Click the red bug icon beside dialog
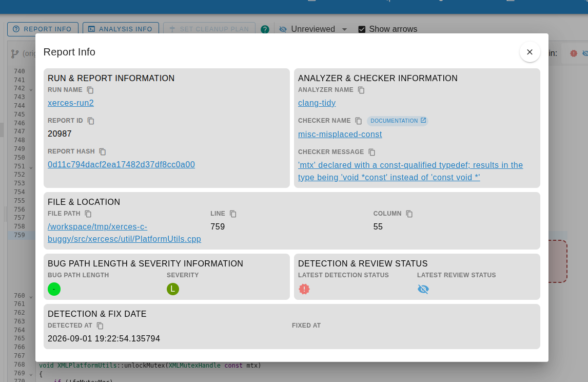The height and width of the screenshot is (382, 588). (x=573, y=54)
